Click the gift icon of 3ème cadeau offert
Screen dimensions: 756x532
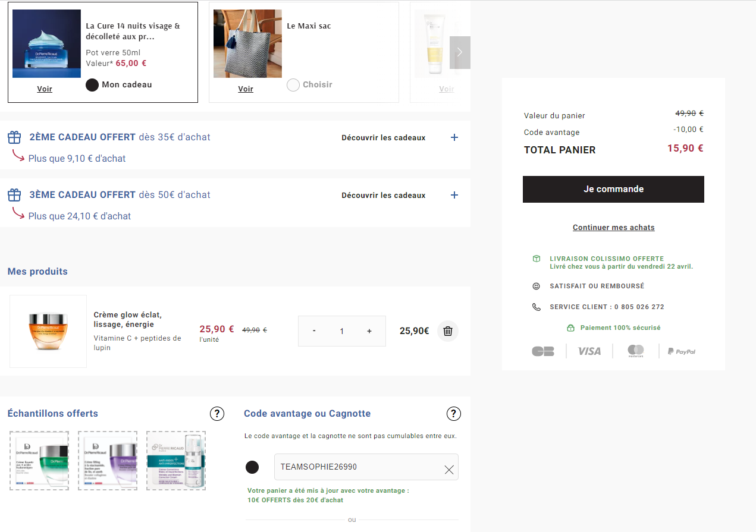pos(14,195)
